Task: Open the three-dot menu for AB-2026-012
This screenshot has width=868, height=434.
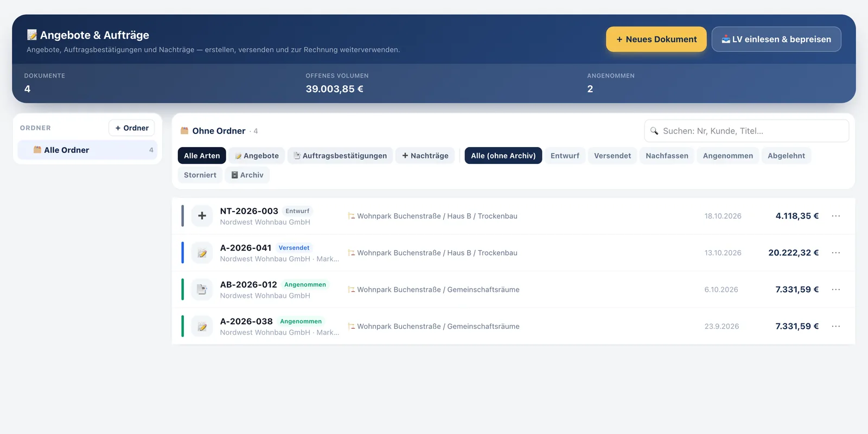Action: [x=835, y=290]
